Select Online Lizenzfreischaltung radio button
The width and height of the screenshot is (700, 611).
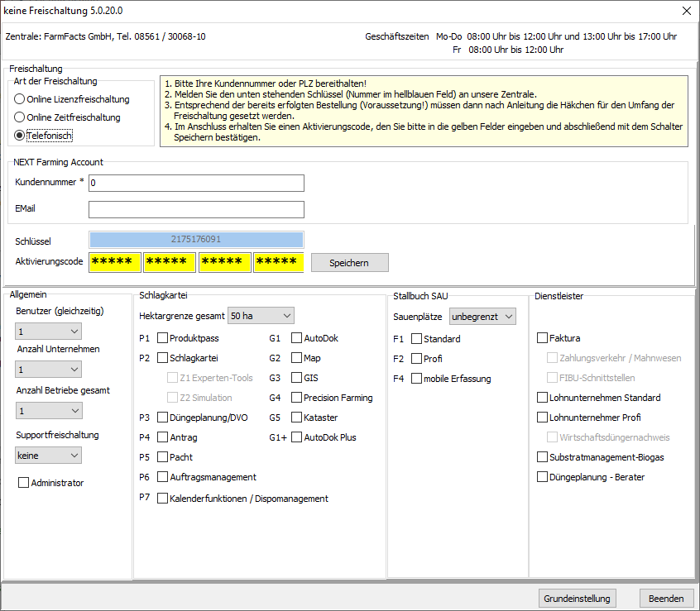[x=20, y=99]
